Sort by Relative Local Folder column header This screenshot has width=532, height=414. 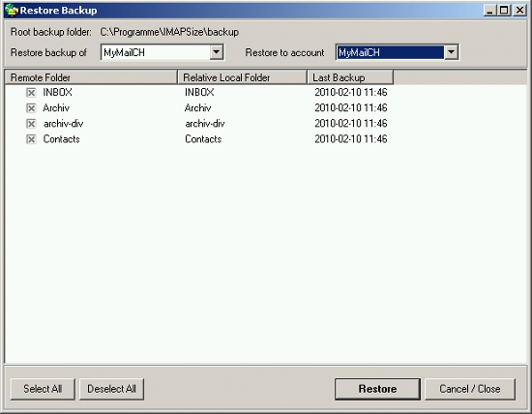242,77
